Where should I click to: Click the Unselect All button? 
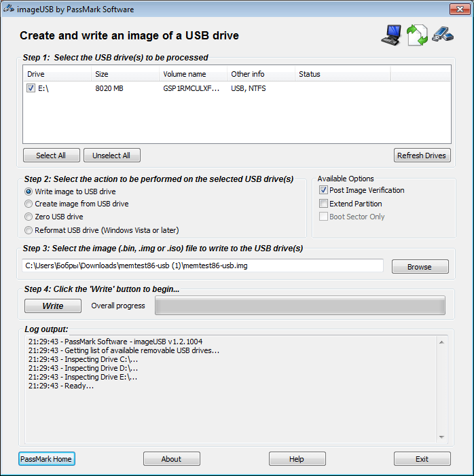tap(112, 155)
